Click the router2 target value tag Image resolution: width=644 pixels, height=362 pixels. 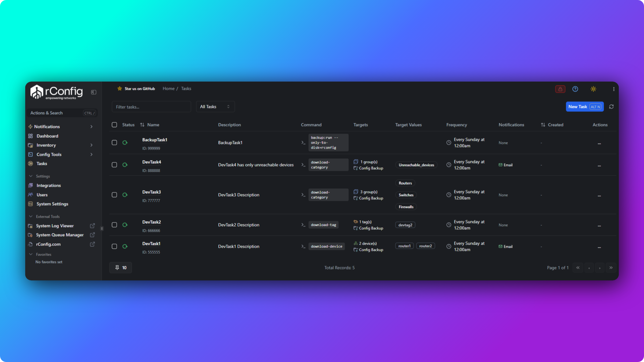(x=426, y=246)
